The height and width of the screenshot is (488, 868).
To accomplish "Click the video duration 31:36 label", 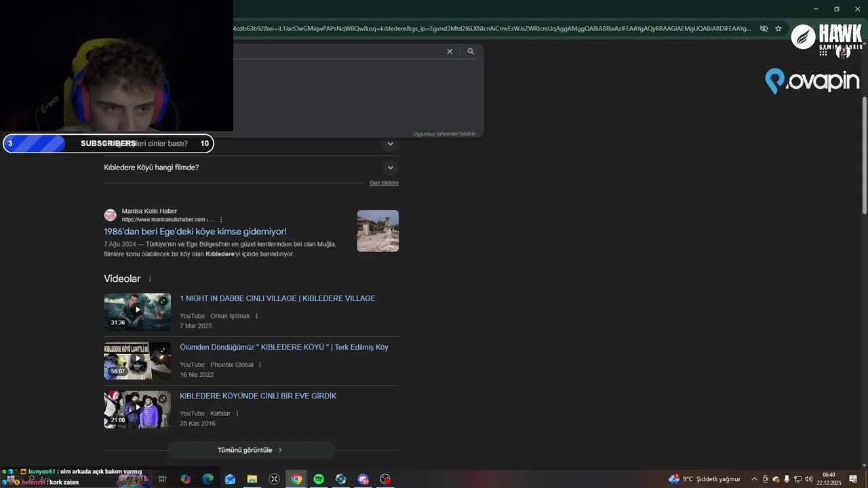I will pyautogui.click(x=118, y=323).
